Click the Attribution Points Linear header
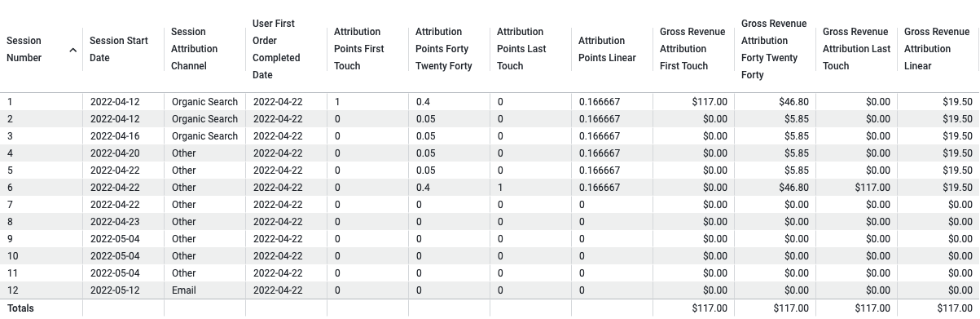 pos(607,49)
